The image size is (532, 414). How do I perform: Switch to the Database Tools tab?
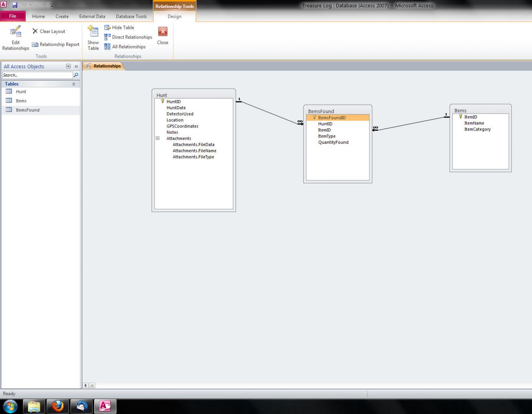point(131,16)
